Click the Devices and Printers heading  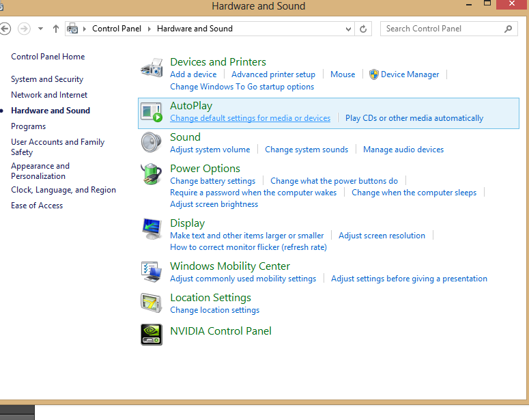tap(218, 62)
